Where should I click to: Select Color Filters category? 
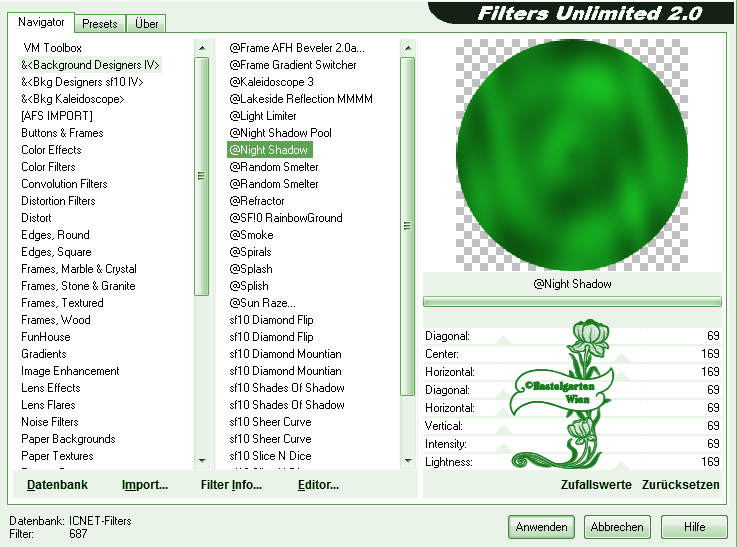(48, 167)
